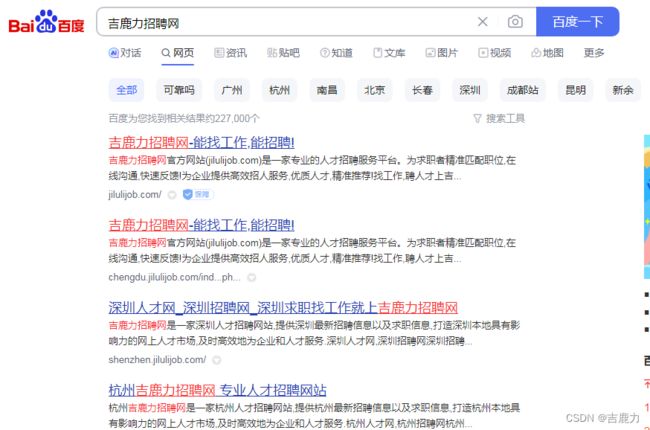Screen dimensions: 650x430
Task: Select the 北京 filter chip
Action: point(374,90)
